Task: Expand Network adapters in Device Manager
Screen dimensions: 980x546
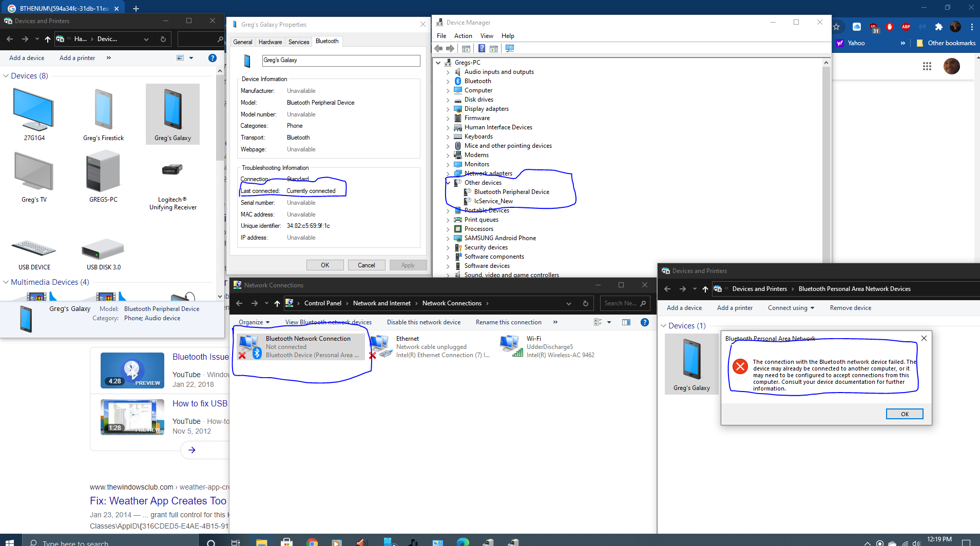Action: pos(448,174)
